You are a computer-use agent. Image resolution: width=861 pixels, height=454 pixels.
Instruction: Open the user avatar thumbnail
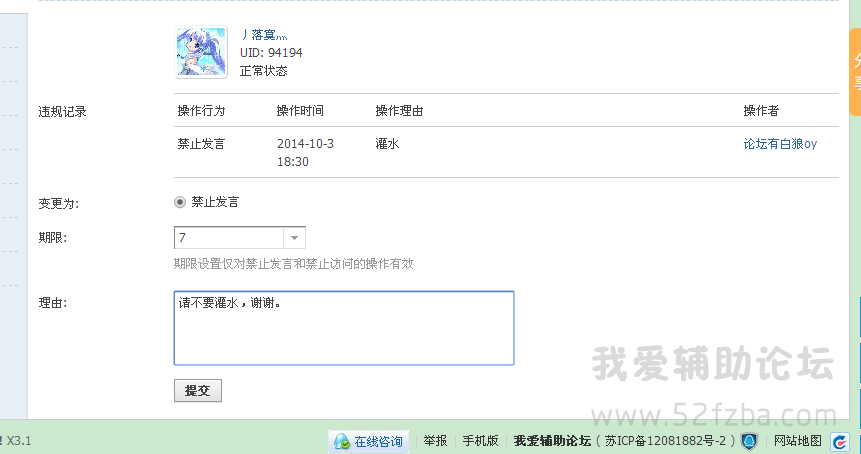(201, 52)
